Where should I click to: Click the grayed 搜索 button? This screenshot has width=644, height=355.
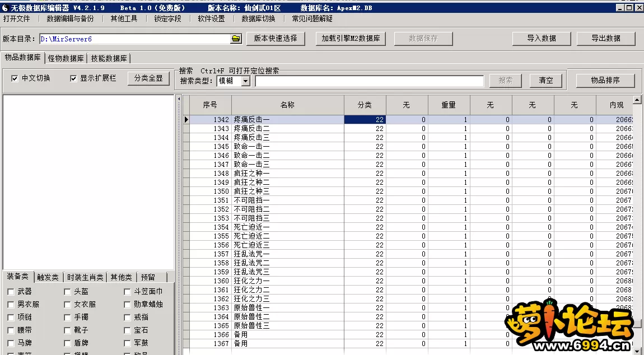click(x=506, y=81)
